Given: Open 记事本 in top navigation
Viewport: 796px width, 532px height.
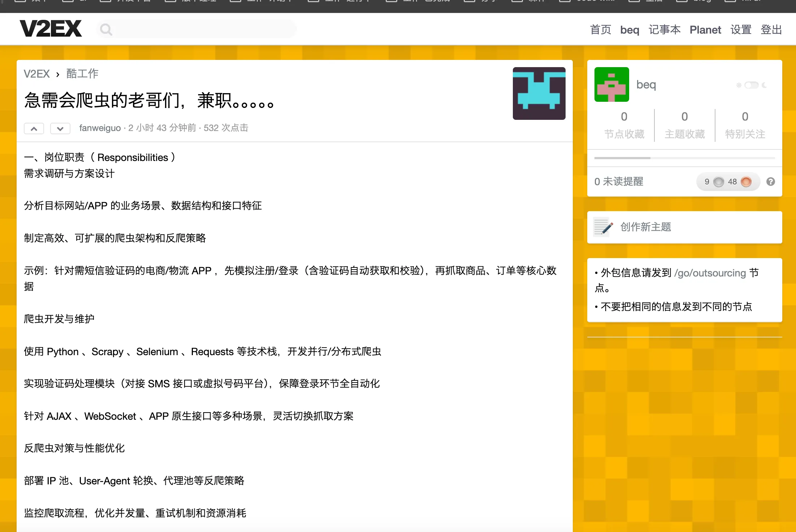Looking at the screenshot, I should (x=664, y=30).
